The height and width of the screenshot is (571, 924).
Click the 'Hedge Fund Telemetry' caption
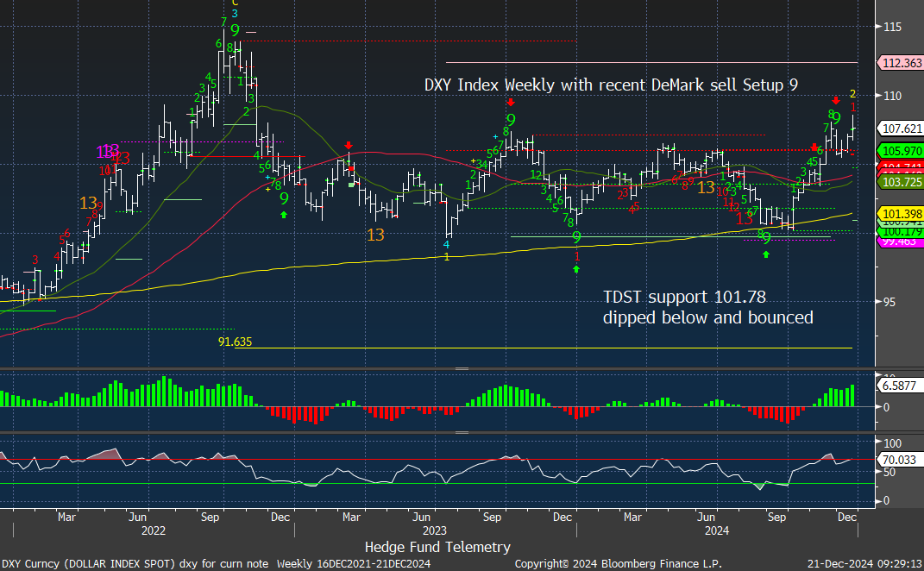point(437,547)
